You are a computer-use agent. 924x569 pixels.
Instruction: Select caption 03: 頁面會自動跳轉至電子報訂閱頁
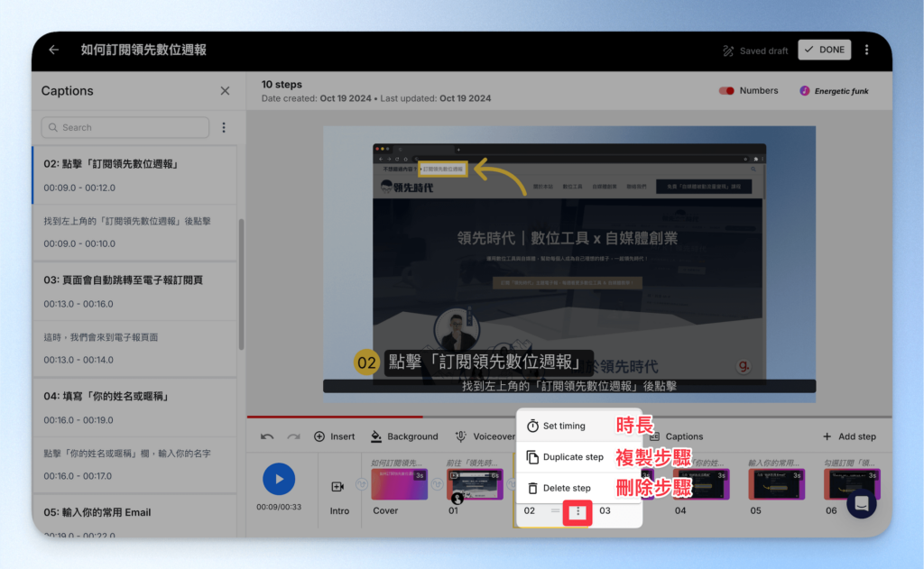click(135, 291)
